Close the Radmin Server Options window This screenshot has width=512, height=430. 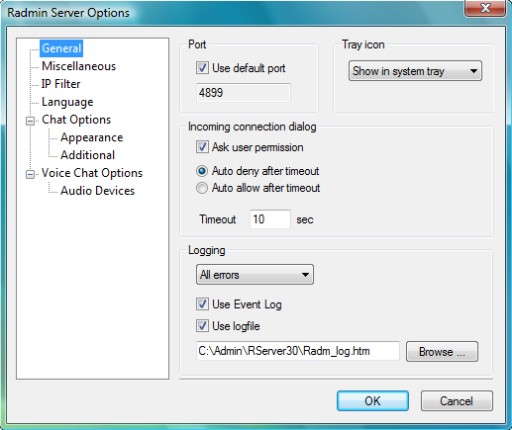click(485, 8)
